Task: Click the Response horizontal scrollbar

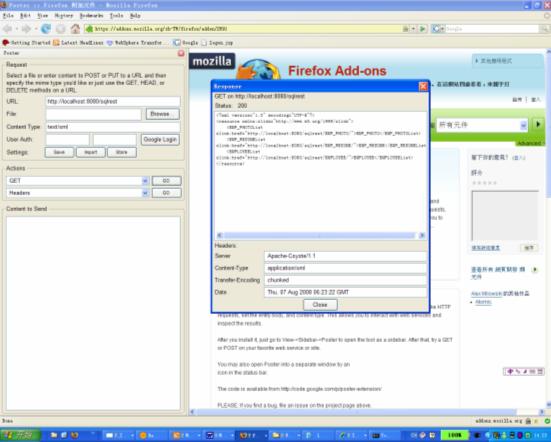Action: [x=319, y=235]
